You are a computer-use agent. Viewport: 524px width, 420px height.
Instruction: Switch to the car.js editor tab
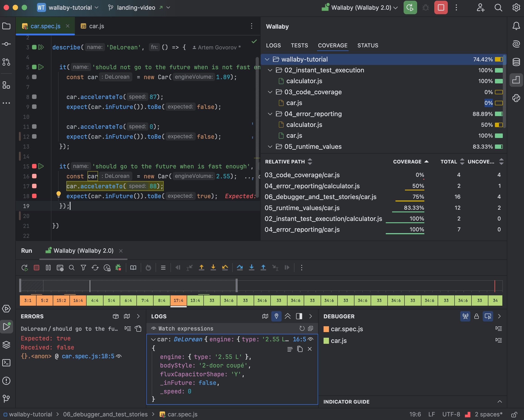click(x=92, y=26)
